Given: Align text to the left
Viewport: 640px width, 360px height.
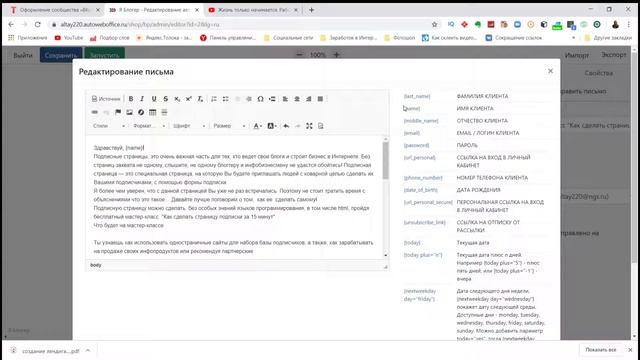Looking at the screenshot, I should (285, 99).
